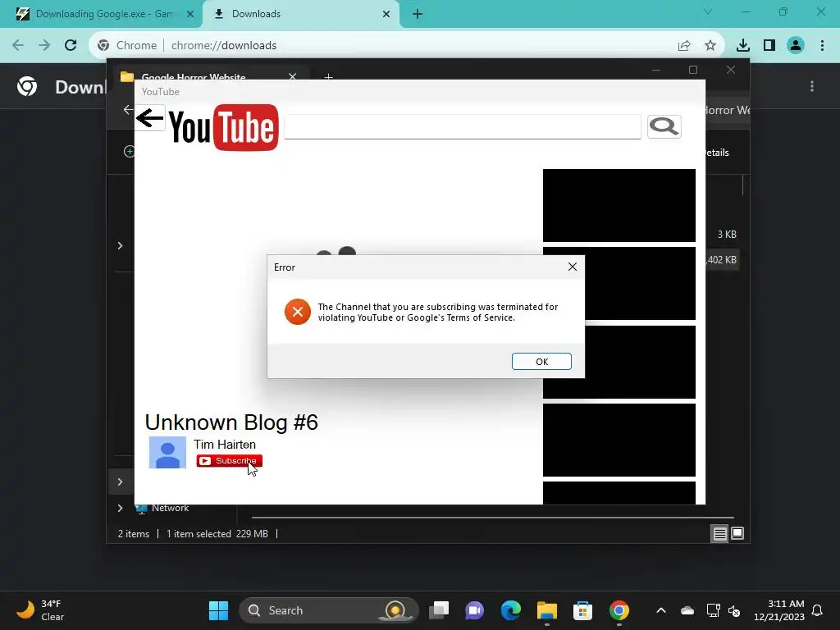Viewport: 840px width, 630px height.
Task: Switch Explorer to details list view
Action: click(x=719, y=533)
